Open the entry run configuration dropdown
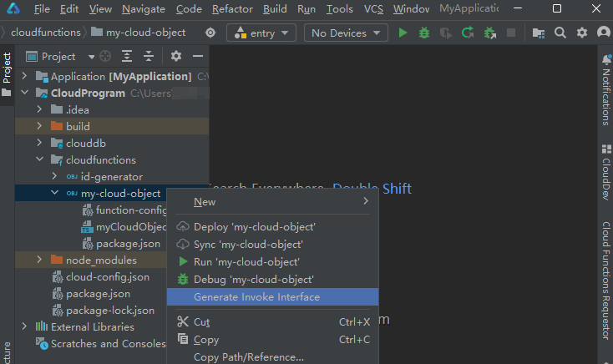This screenshot has width=613, height=364. point(261,33)
